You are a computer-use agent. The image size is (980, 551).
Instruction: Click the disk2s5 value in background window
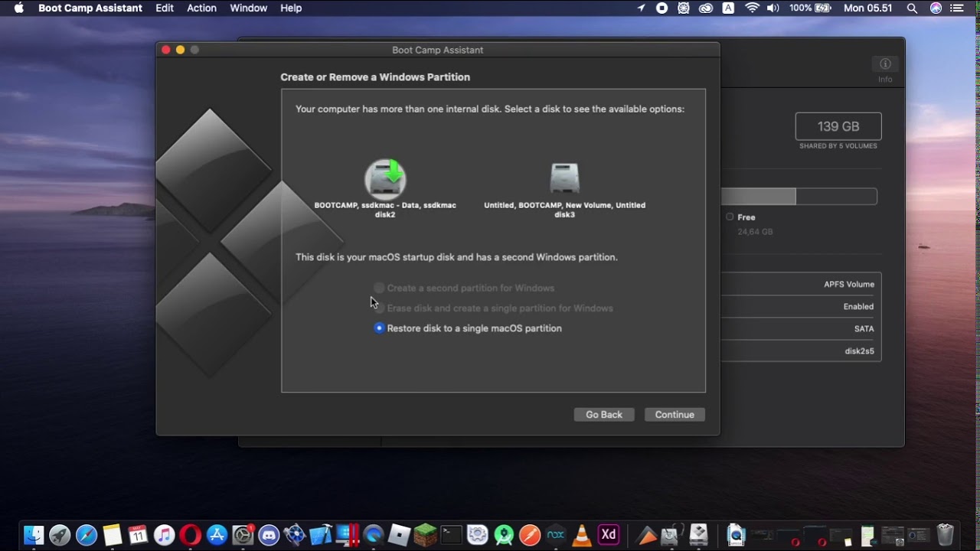click(859, 351)
